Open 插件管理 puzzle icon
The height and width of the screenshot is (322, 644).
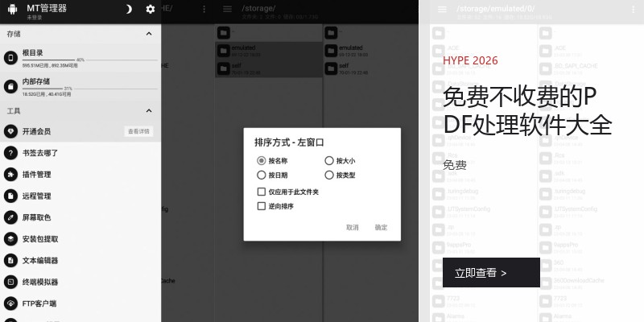tap(10, 175)
